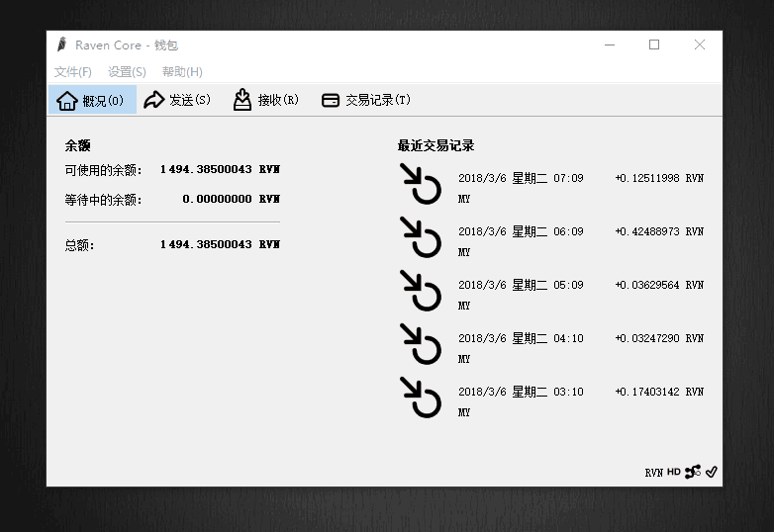Image resolution: width=774 pixels, height=532 pixels.
Task: Click incoming transaction icon for 05:09 entry
Action: (420, 291)
